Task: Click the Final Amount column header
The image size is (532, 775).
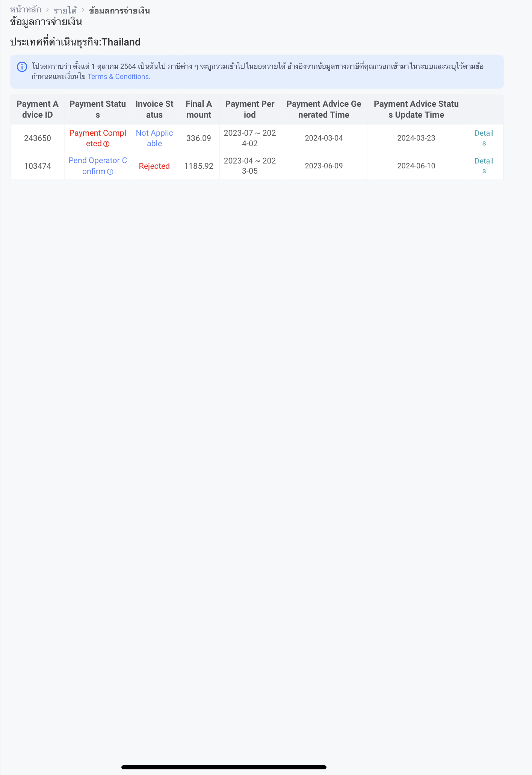Action: click(x=199, y=109)
